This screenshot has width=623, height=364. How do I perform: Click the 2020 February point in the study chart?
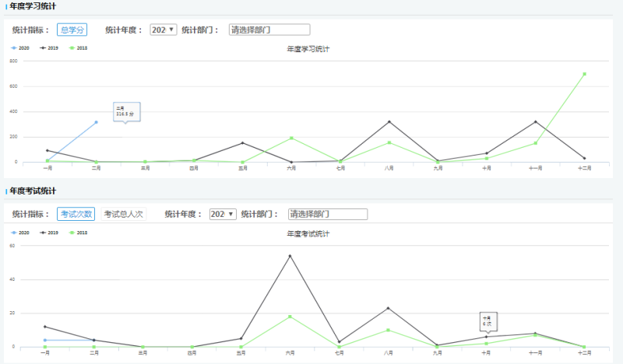(96, 122)
